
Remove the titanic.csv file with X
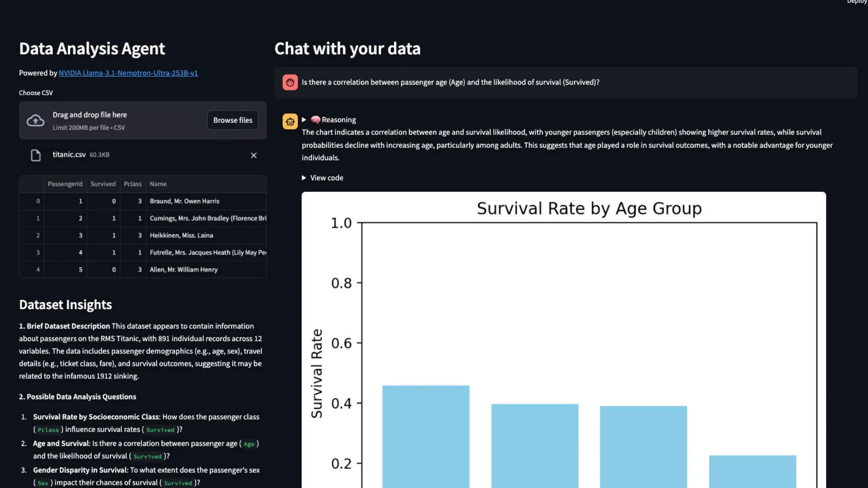253,155
